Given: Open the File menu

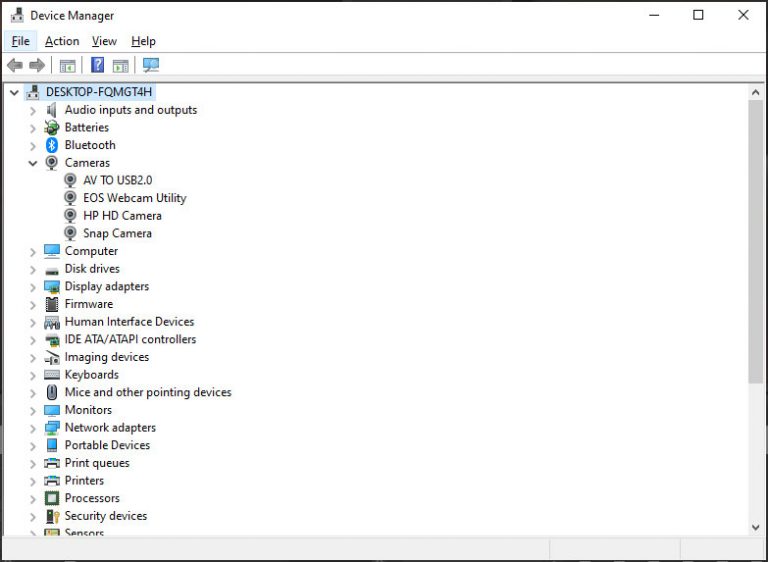Looking at the screenshot, I should 20,41.
